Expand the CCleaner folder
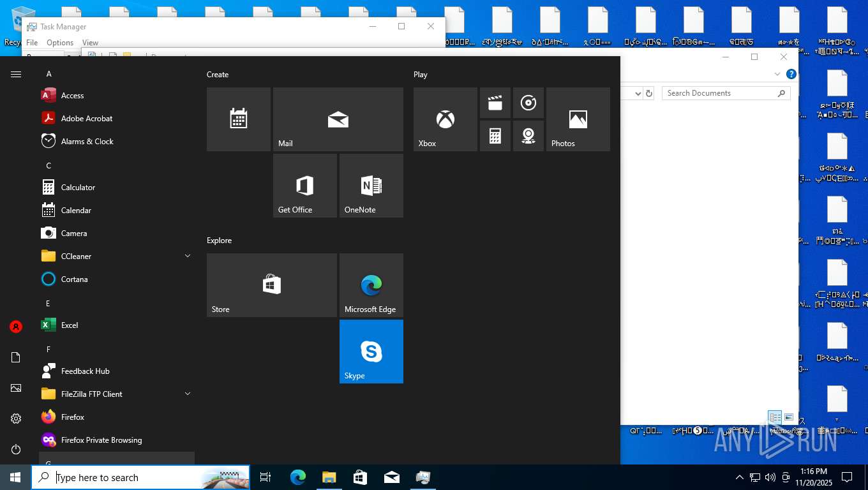Viewport: 868px width, 490px height. [188, 256]
